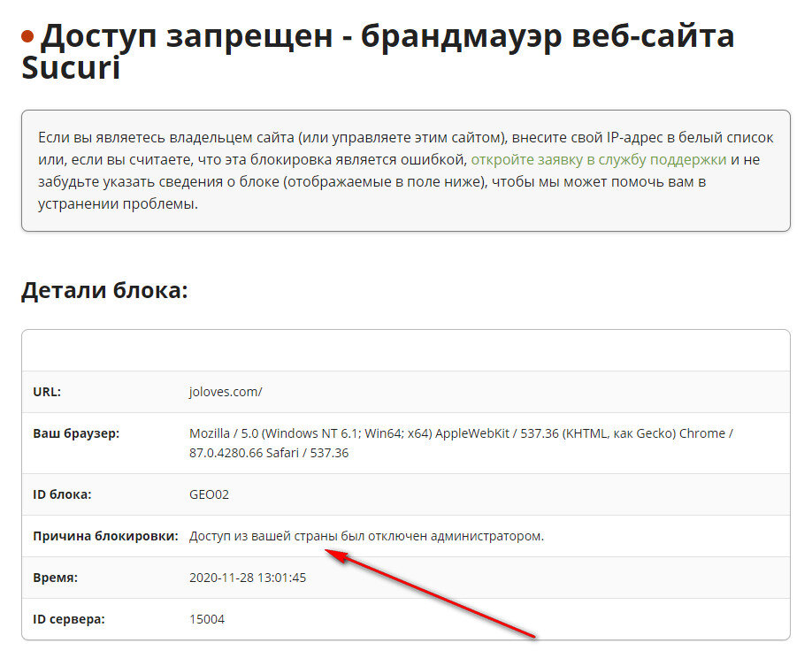812x666 pixels.
Task: Click the red bullet dot before the heading
Action: (27, 37)
